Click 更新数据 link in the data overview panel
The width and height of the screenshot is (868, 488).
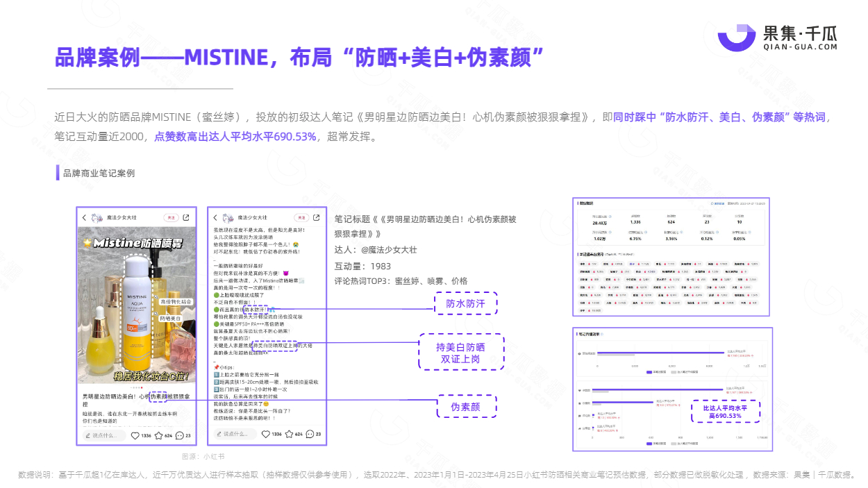click(x=718, y=203)
